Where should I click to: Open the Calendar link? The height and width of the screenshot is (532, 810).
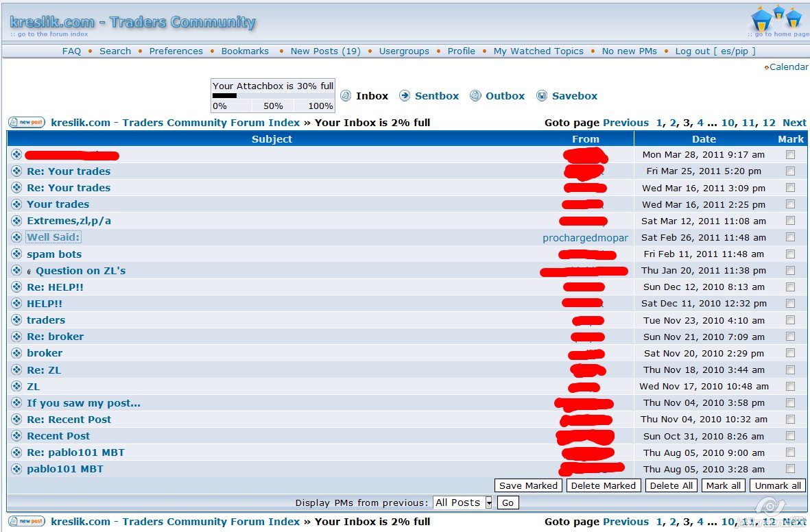pos(788,66)
